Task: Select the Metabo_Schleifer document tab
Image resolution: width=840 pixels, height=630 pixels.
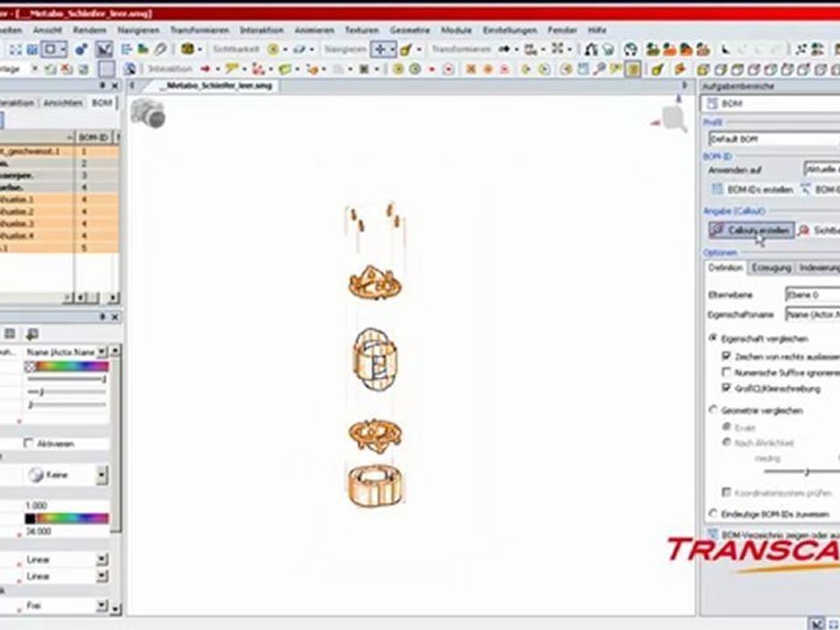Action: coord(216,86)
